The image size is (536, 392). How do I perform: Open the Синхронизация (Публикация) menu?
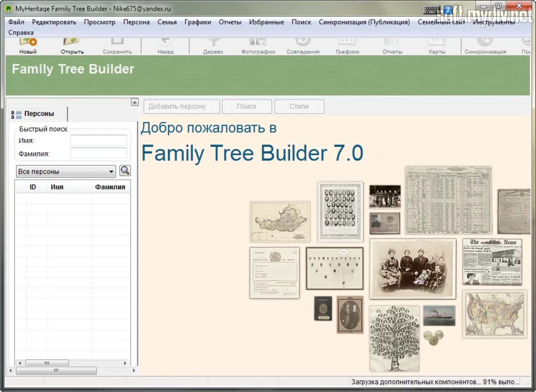(x=364, y=22)
